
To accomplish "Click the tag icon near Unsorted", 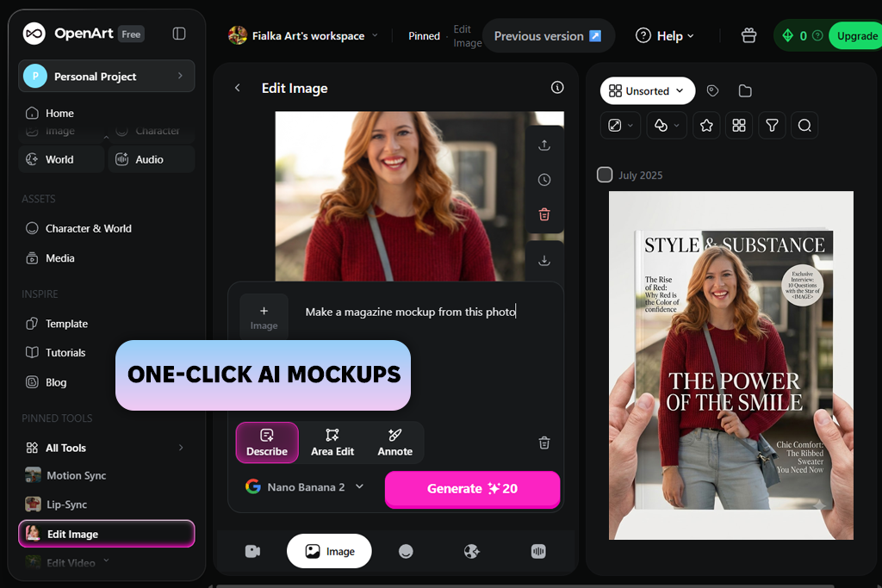I will tap(712, 90).
